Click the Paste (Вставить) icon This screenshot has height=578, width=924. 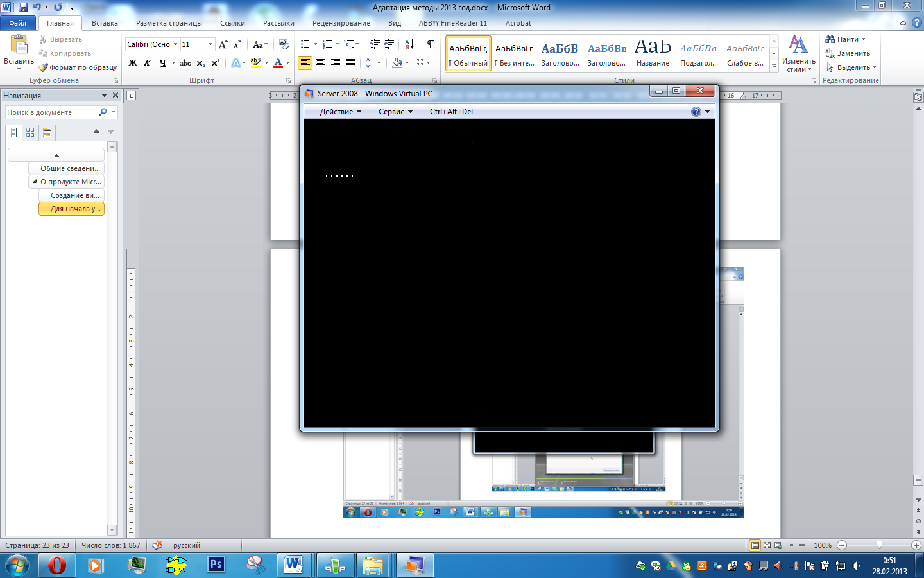click(19, 45)
